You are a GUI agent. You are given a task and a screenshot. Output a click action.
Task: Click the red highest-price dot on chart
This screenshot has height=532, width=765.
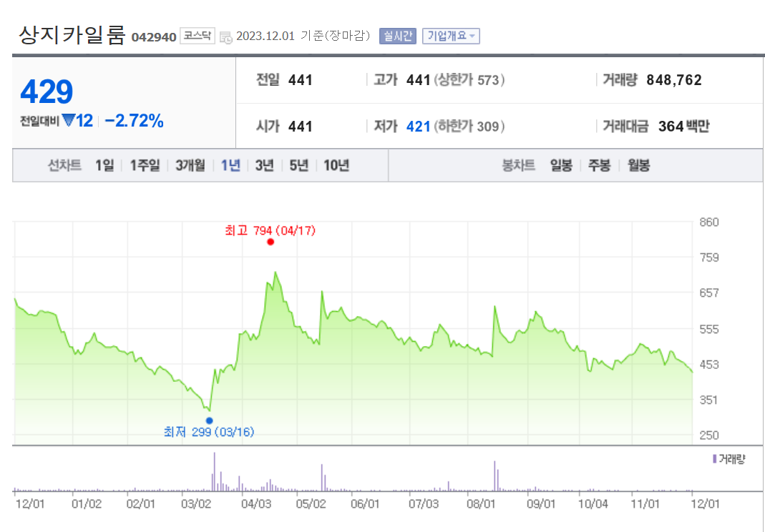pos(271,242)
